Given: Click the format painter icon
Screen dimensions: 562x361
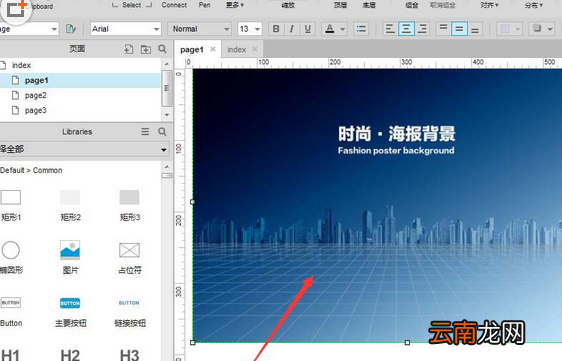Looking at the screenshot, I should pos(71,29).
